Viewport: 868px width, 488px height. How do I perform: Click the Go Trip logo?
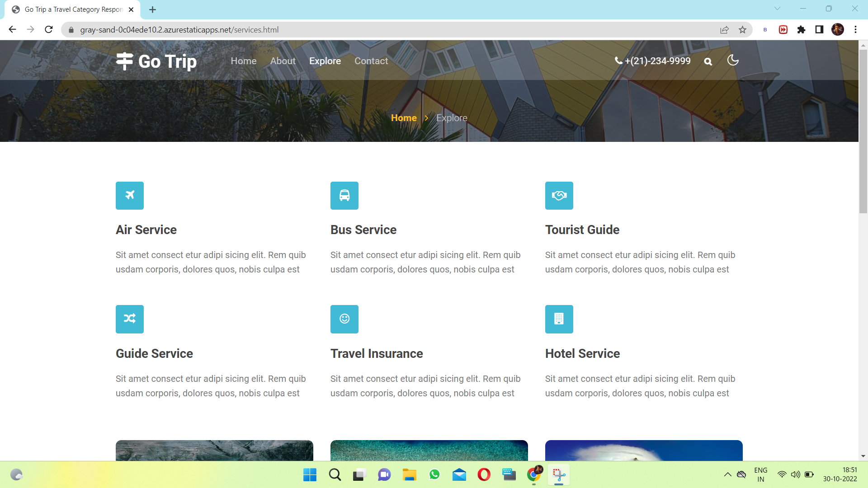tap(156, 61)
